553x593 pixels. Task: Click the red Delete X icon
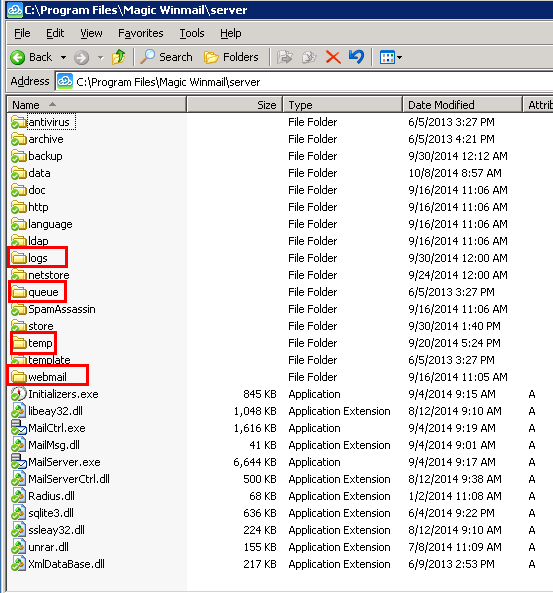pos(333,57)
